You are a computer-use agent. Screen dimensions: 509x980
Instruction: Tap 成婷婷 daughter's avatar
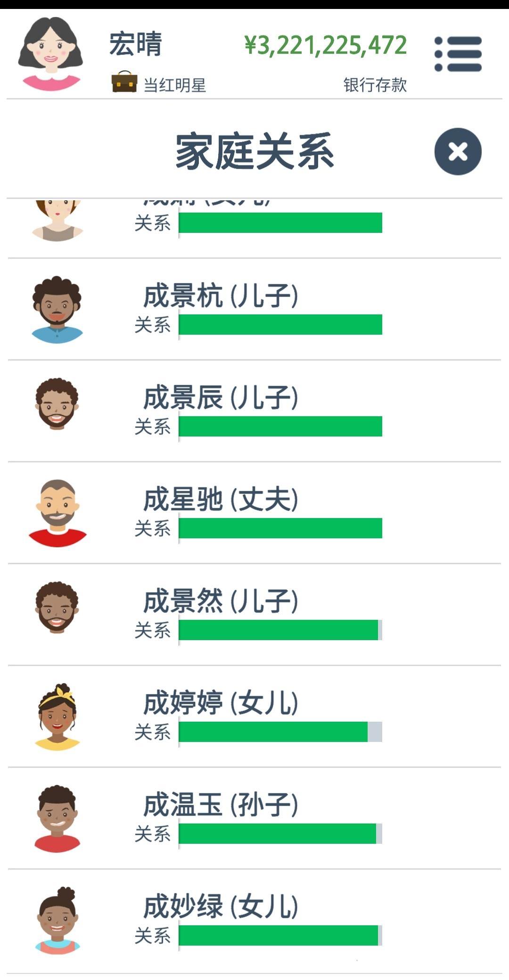(57, 716)
